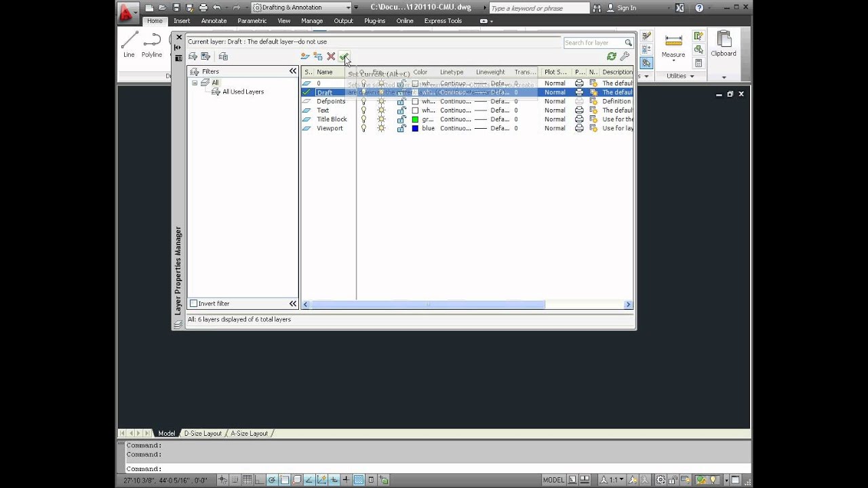
Task: Expand the Utilities panel dropdown
Action: pos(692,76)
